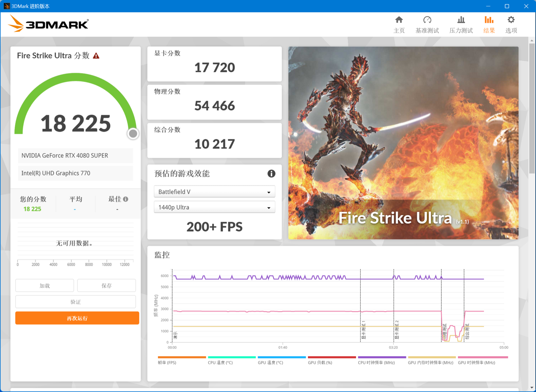Click the GPU 温度 legend color bar
The image size is (536, 392).
click(x=282, y=357)
